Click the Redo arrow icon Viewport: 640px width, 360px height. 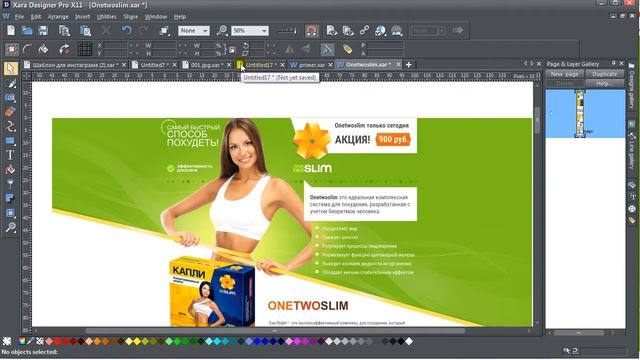pos(143,31)
